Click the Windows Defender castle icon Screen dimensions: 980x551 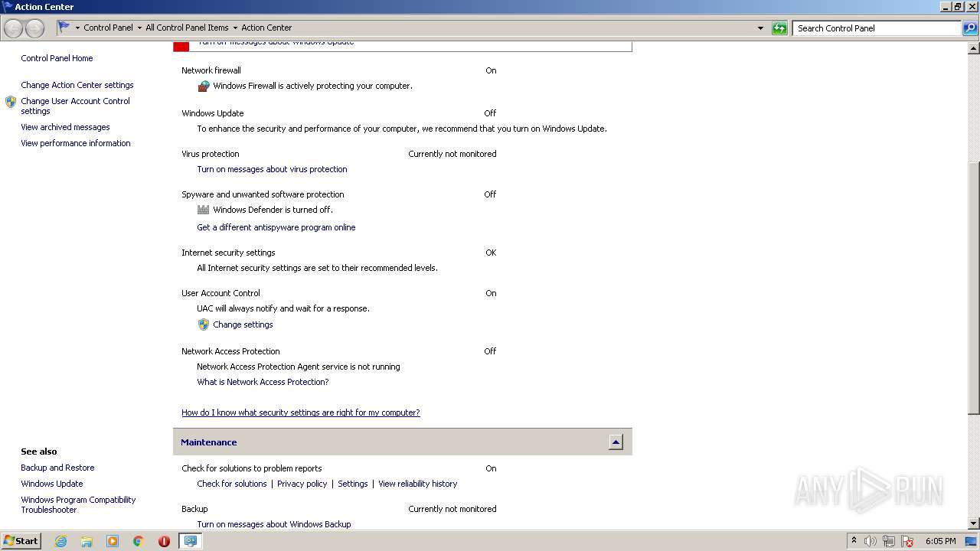click(203, 210)
